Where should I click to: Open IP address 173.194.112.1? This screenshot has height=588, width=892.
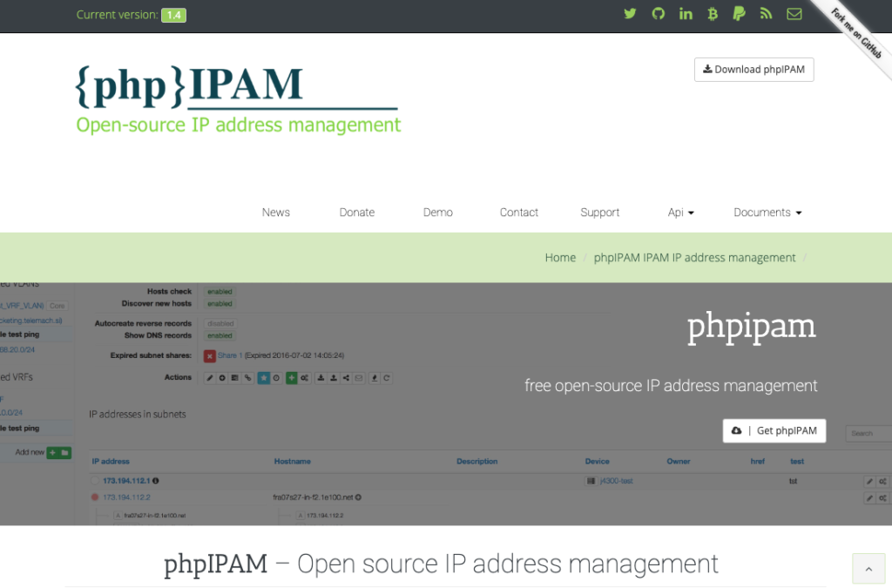pos(126,481)
